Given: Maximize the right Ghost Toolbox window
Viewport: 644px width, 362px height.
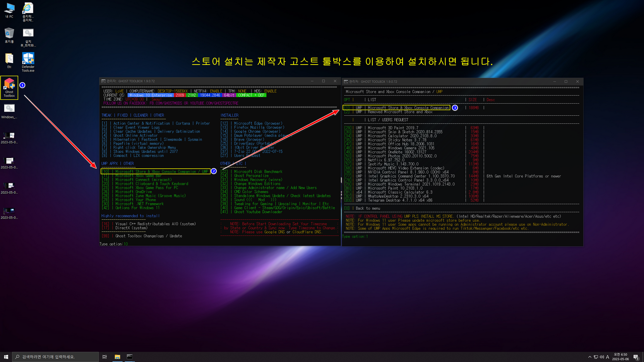Looking at the screenshot, I should tap(566, 82).
